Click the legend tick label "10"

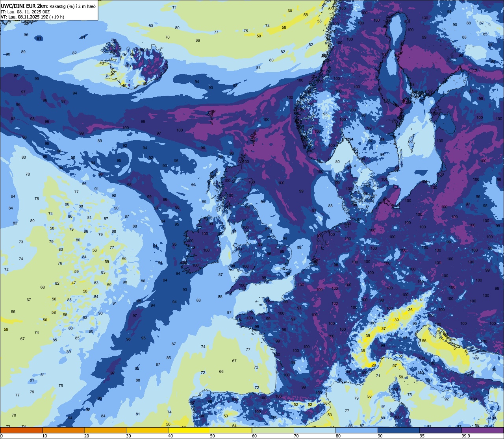coord(44,436)
